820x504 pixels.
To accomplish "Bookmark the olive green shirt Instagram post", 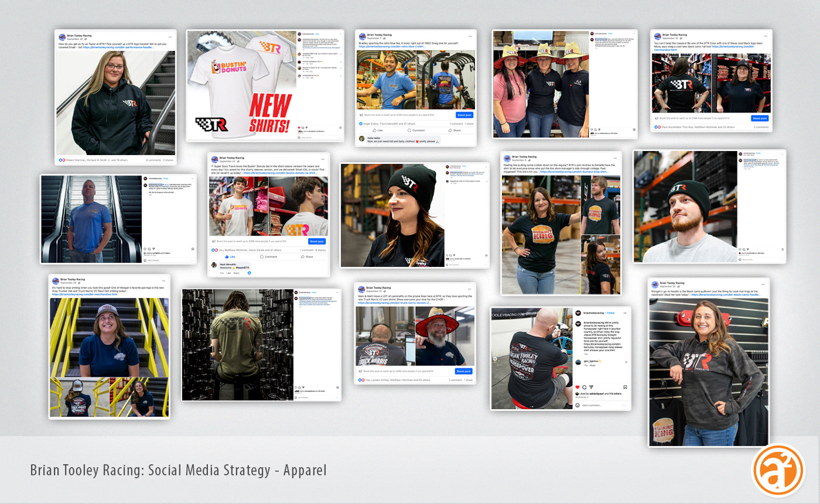I will click(x=338, y=386).
